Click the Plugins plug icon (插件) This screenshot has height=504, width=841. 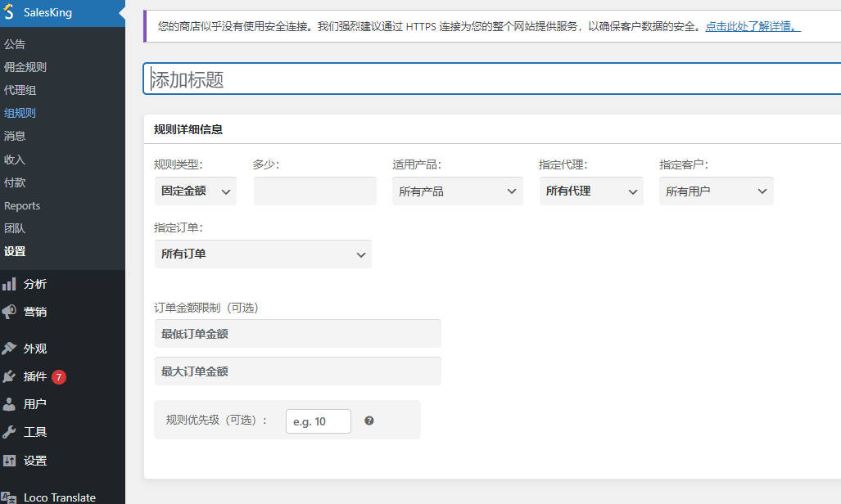[9, 376]
